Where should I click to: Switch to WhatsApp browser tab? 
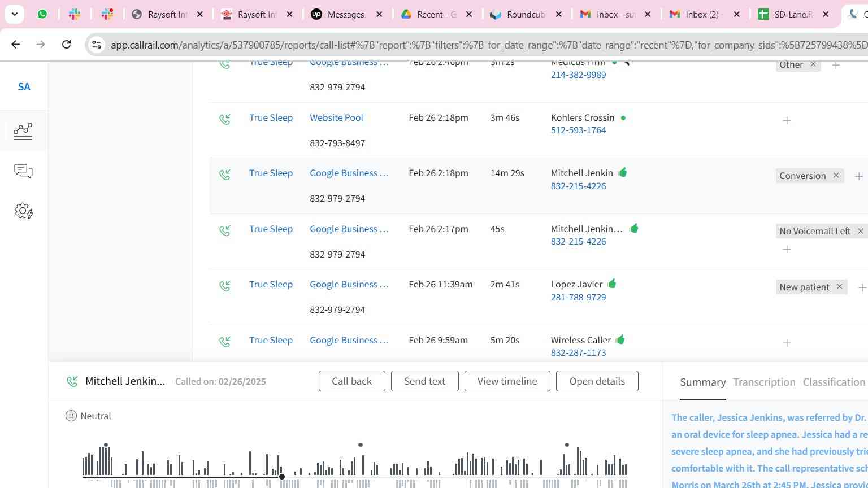(x=42, y=14)
